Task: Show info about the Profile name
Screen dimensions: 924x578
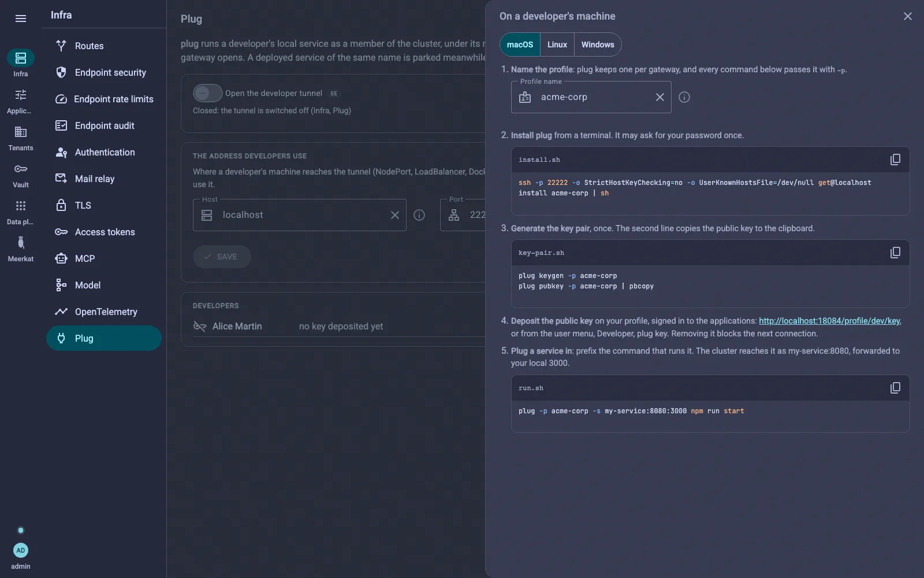Action: pyautogui.click(x=684, y=97)
